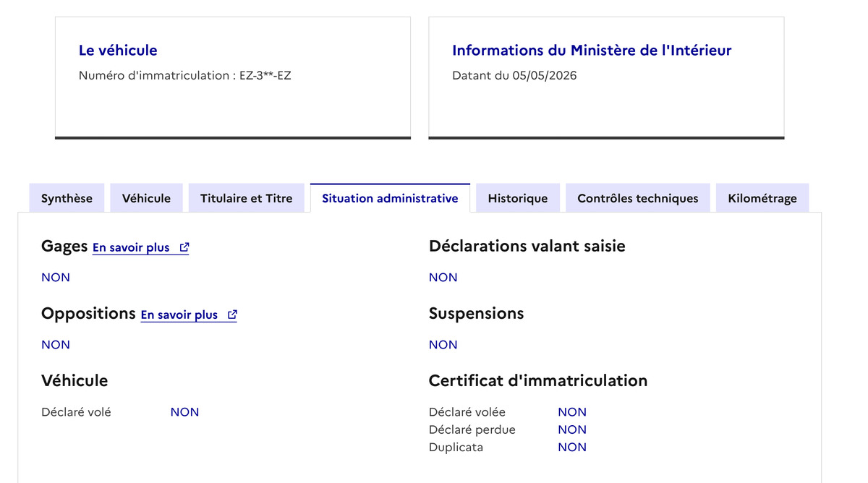868x483 pixels.
Task: Click the Véhicule section heading in panel
Action: (x=75, y=380)
